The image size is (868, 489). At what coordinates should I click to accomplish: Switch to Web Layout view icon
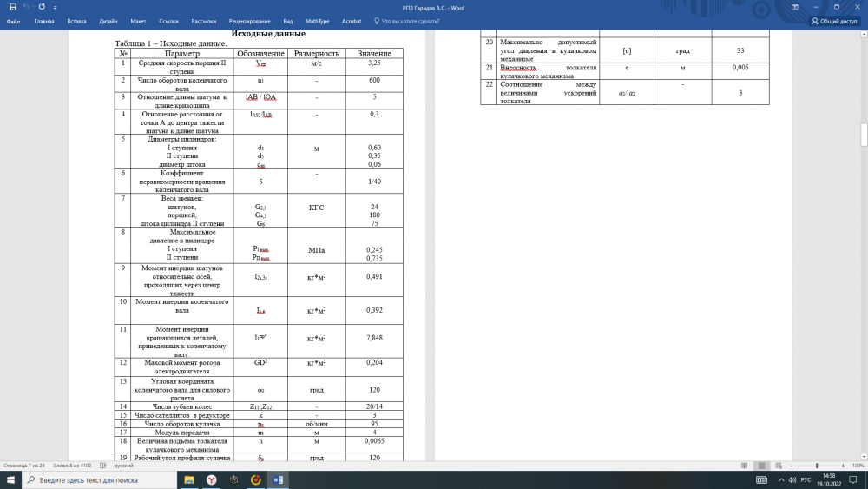779,466
